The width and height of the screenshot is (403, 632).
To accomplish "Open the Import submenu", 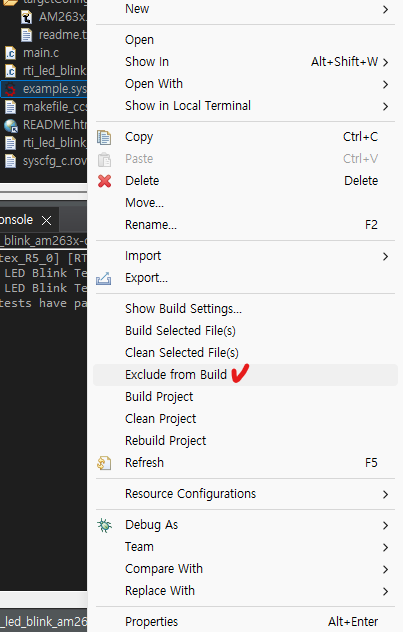I will (245, 256).
